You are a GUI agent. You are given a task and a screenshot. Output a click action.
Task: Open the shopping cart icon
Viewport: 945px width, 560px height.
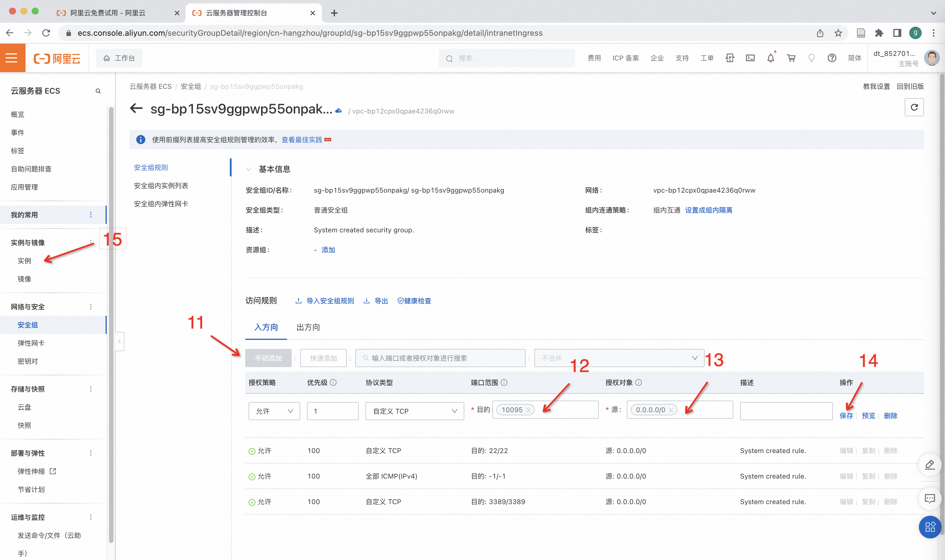(x=791, y=58)
